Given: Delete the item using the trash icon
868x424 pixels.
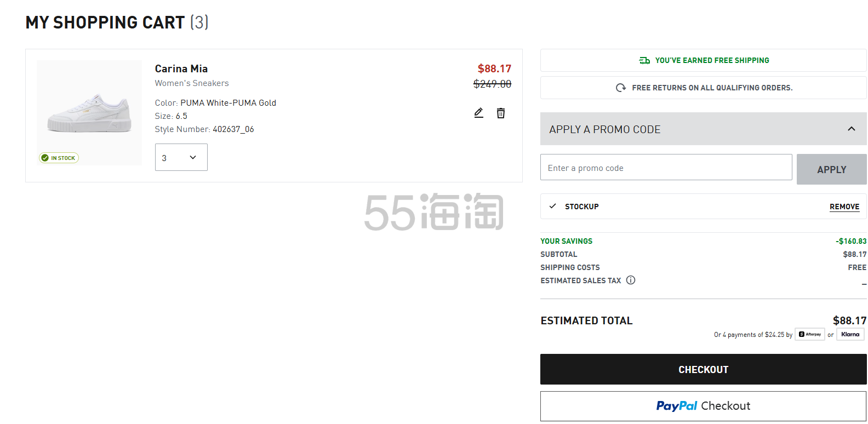Looking at the screenshot, I should coord(501,113).
